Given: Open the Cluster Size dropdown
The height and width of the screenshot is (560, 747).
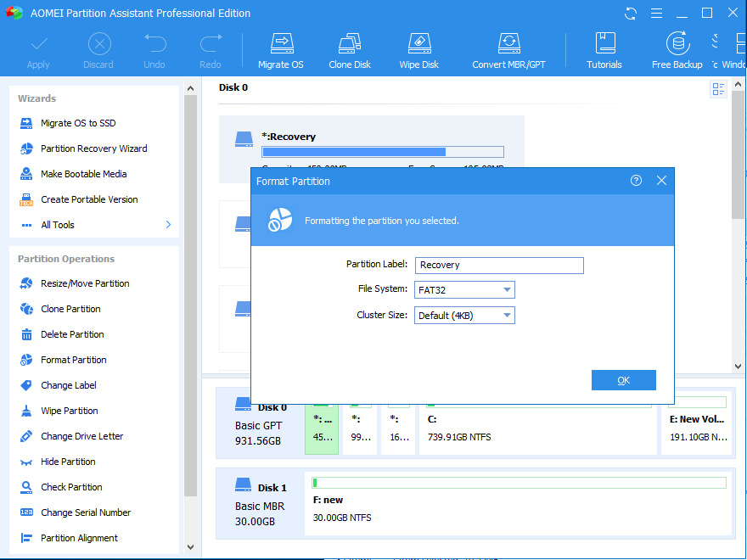Looking at the screenshot, I should [508, 316].
